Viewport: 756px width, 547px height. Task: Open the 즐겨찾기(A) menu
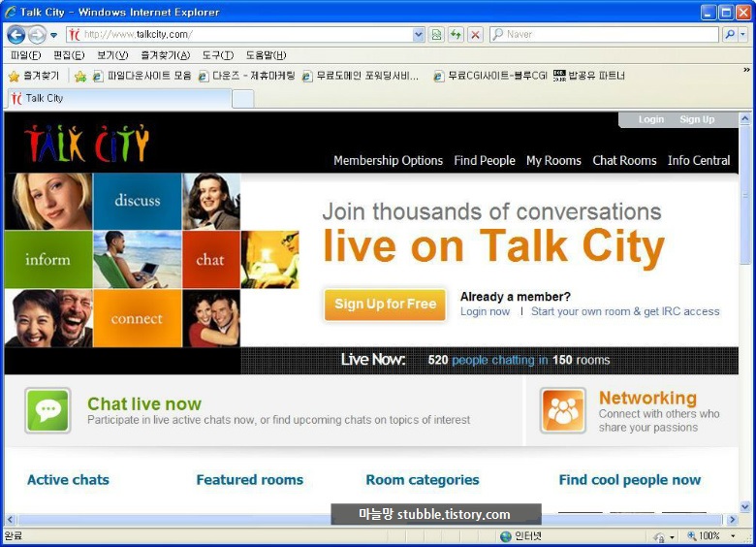pyautogui.click(x=166, y=55)
